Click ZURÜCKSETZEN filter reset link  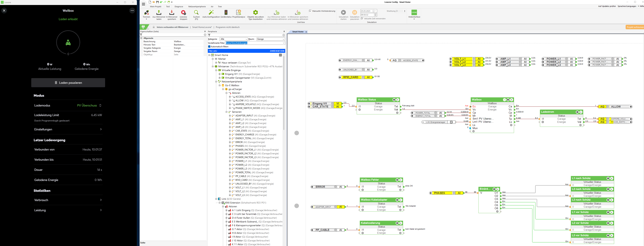[x=277, y=51]
